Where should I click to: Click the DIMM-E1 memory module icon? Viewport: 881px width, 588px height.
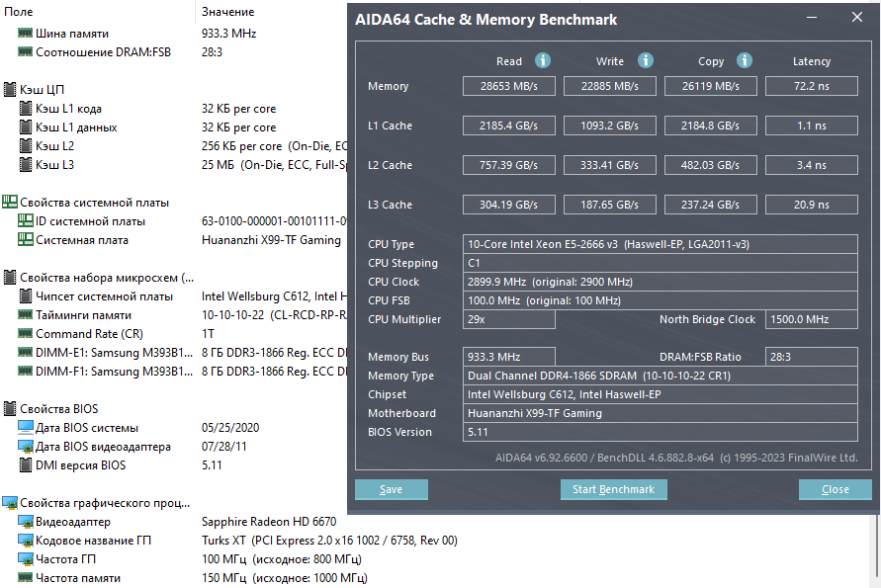(26, 353)
